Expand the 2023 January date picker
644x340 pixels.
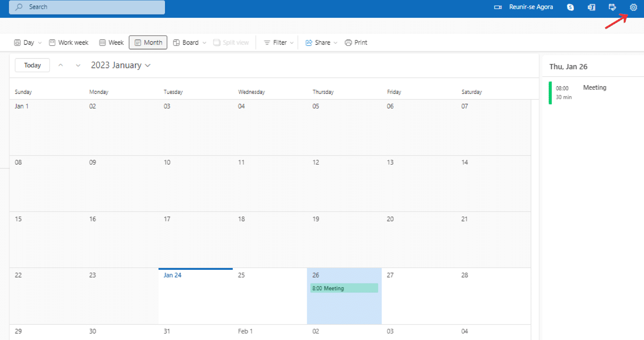(121, 65)
